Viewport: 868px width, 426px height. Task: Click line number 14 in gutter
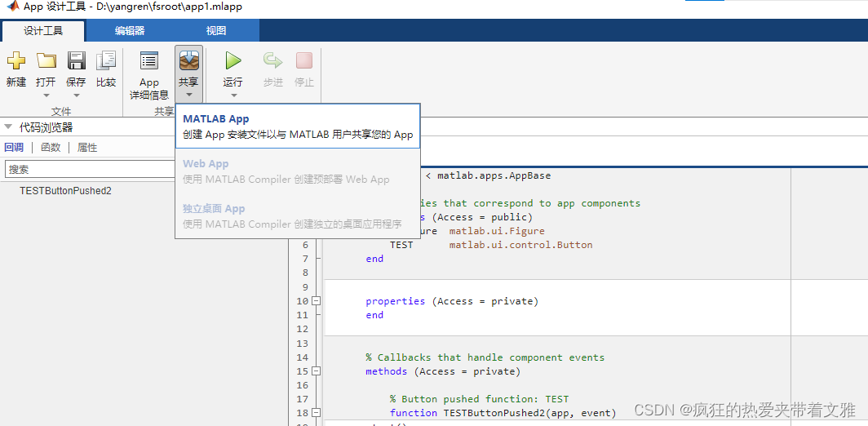(x=302, y=357)
